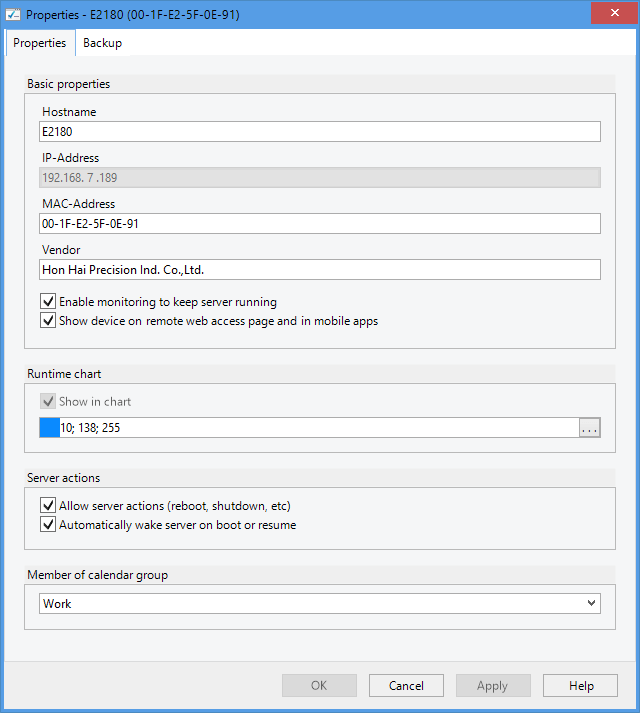Click the Apply button

point(493,685)
